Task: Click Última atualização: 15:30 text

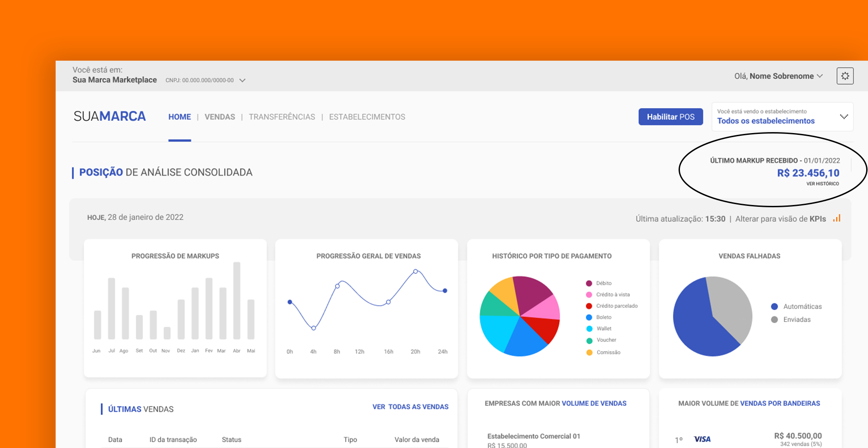Action: 680,219
